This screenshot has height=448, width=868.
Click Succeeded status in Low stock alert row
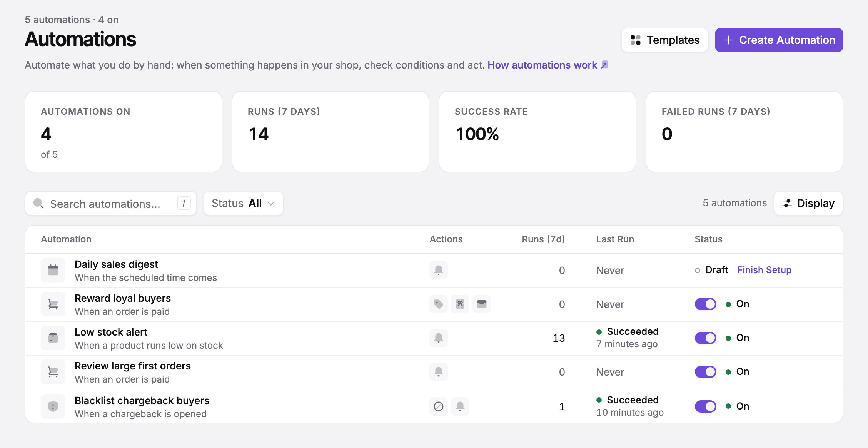click(x=628, y=331)
